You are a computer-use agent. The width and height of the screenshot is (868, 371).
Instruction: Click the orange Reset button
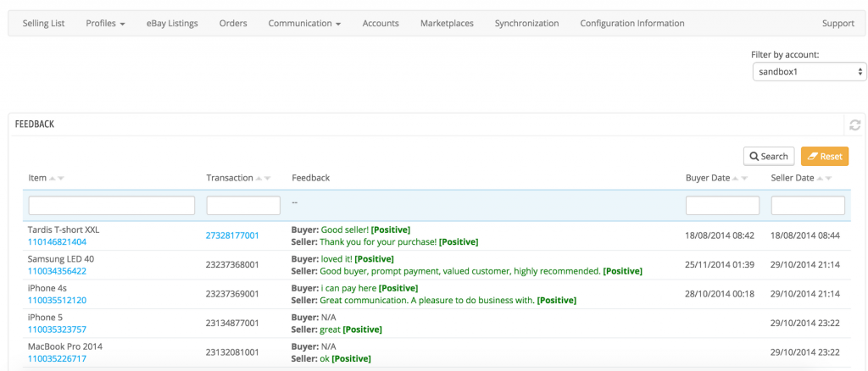click(825, 157)
